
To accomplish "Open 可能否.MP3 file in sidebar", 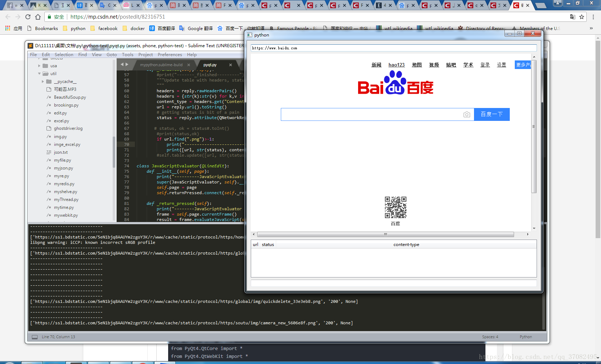I will (x=65, y=89).
